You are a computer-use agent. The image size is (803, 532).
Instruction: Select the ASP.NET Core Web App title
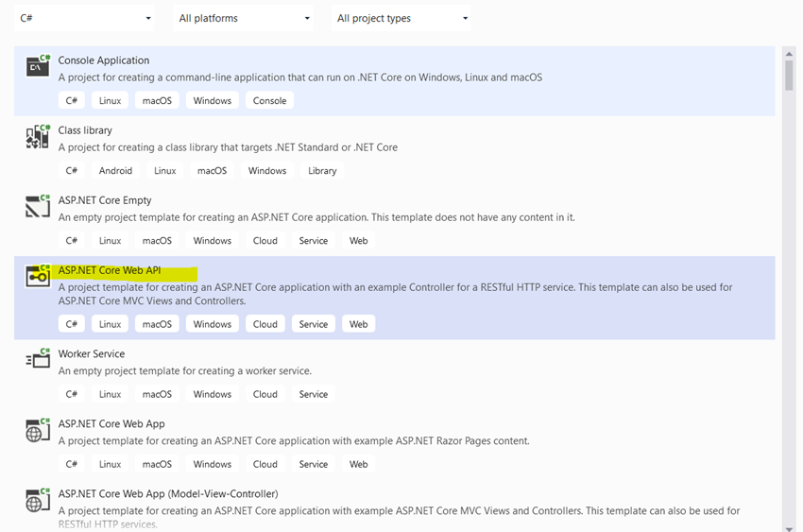tap(111, 424)
